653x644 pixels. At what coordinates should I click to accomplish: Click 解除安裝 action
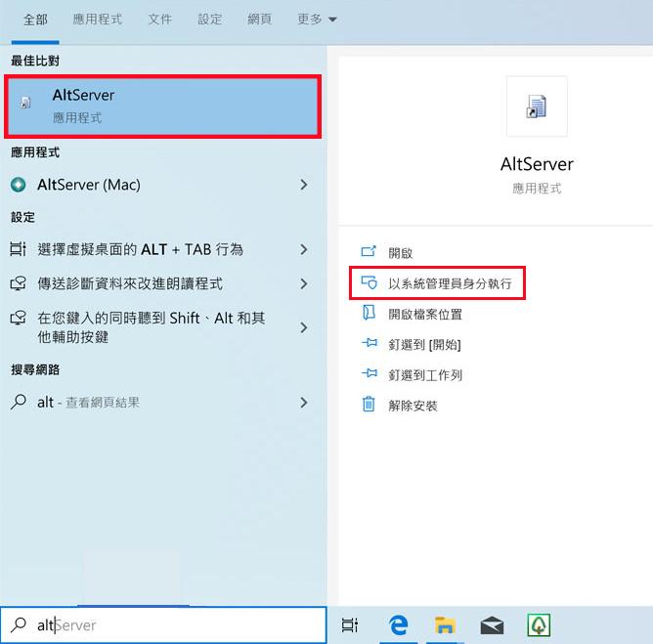pyautogui.click(x=413, y=406)
